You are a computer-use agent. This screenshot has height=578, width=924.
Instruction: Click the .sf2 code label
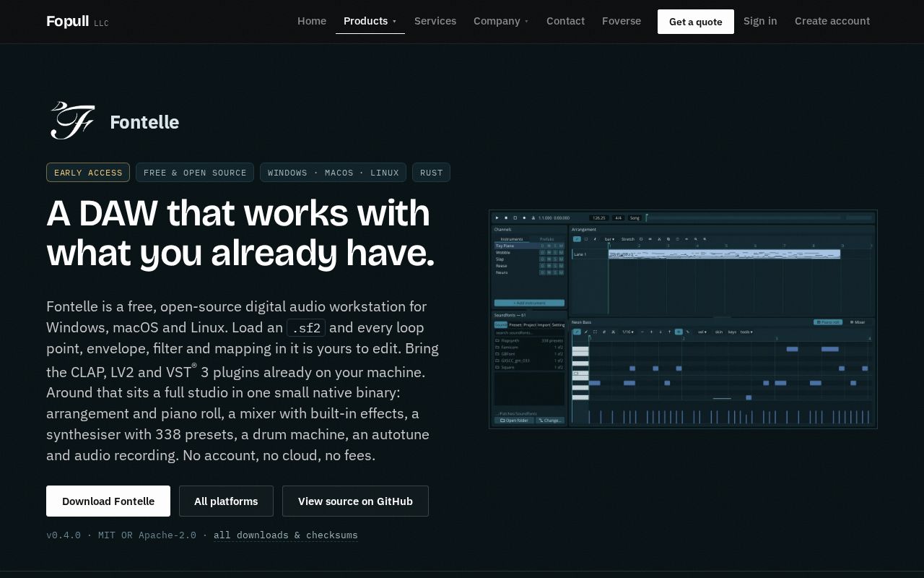[306, 328]
